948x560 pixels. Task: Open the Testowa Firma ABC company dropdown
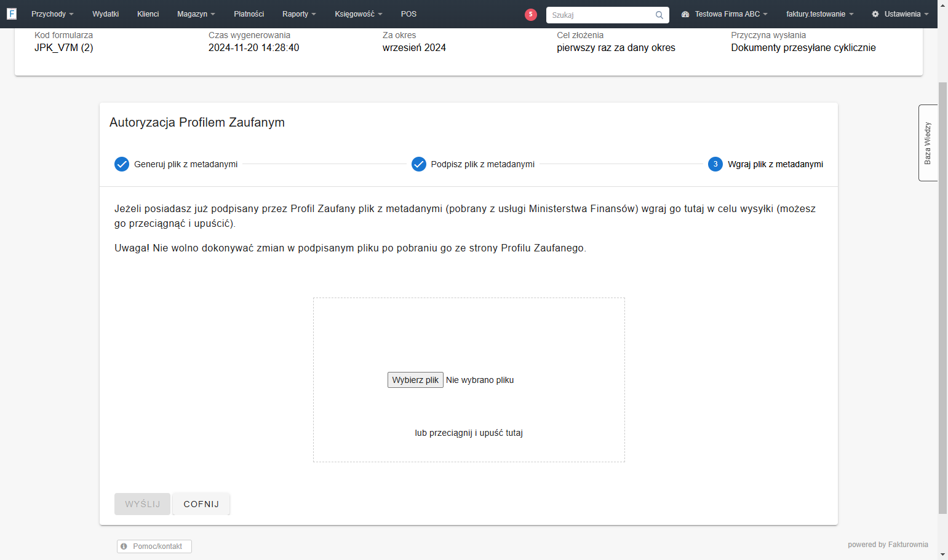[x=725, y=14]
